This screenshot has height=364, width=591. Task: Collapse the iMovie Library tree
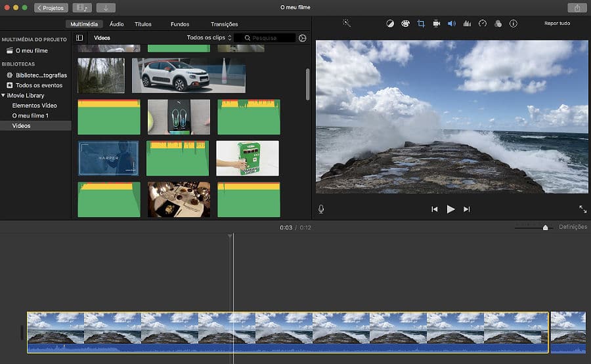3,95
